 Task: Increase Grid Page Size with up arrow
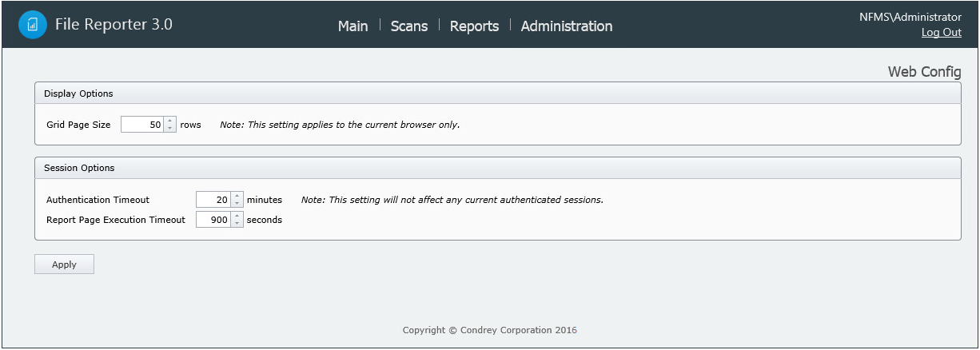[x=169, y=121]
